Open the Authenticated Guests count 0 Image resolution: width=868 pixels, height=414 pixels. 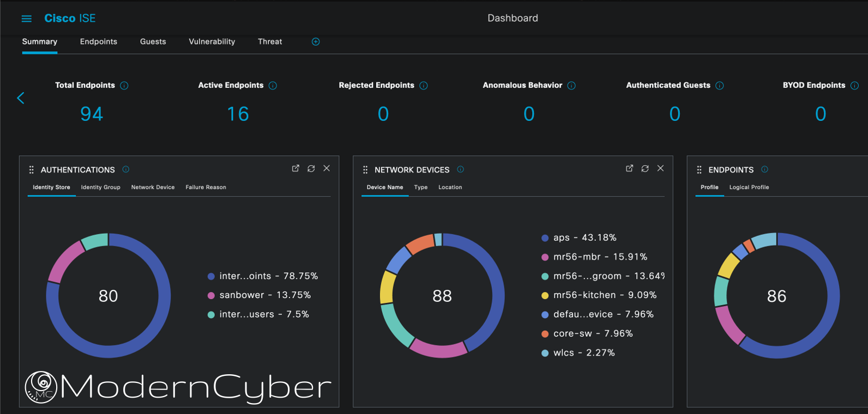click(675, 114)
